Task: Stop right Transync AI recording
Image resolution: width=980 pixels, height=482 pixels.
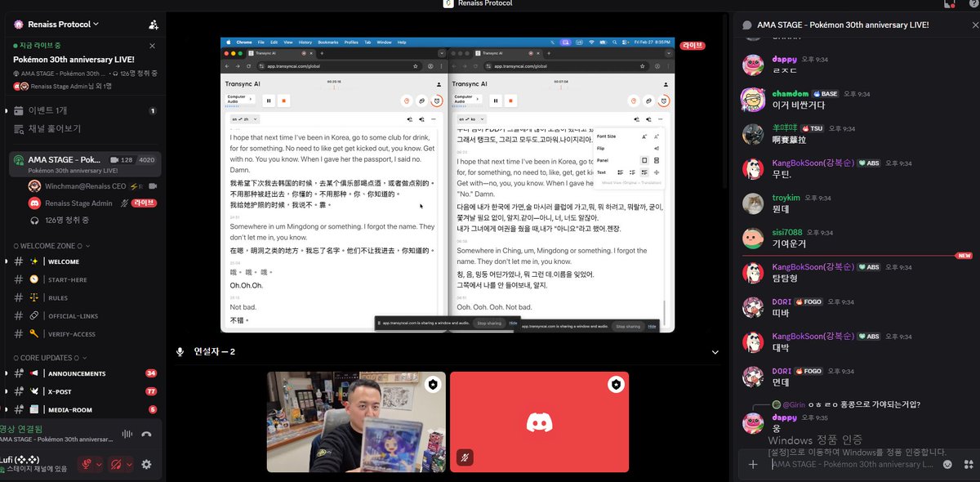Action: [x=512, y=101]
